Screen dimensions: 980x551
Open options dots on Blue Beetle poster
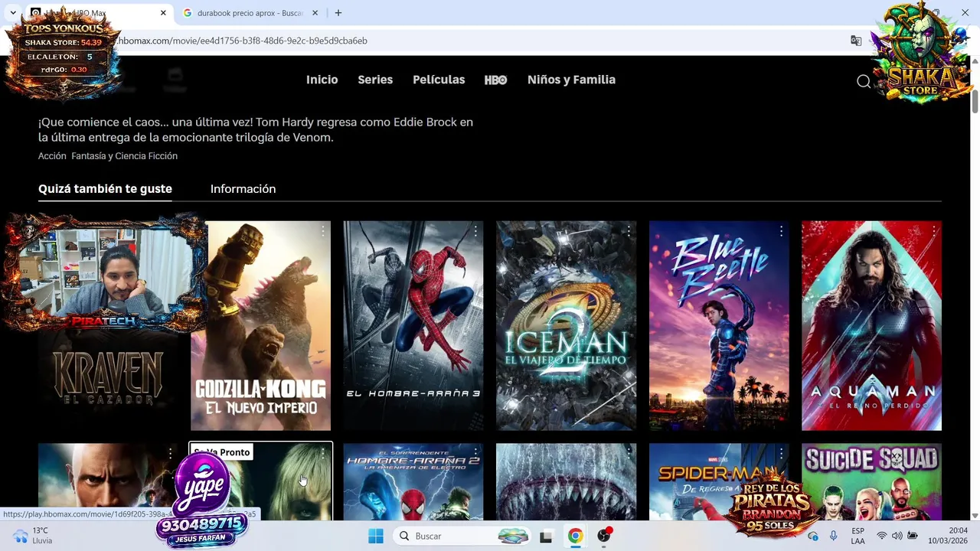(781, 230)
